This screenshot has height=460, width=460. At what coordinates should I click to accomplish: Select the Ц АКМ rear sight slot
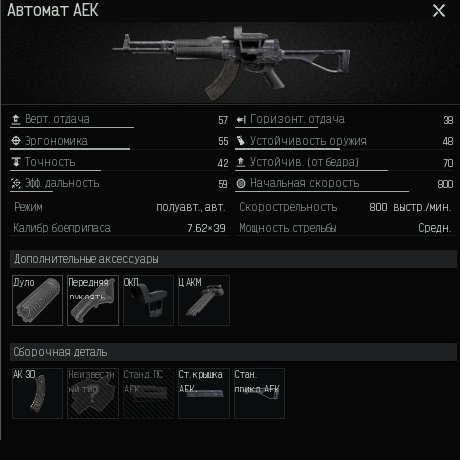coord(204,300)
